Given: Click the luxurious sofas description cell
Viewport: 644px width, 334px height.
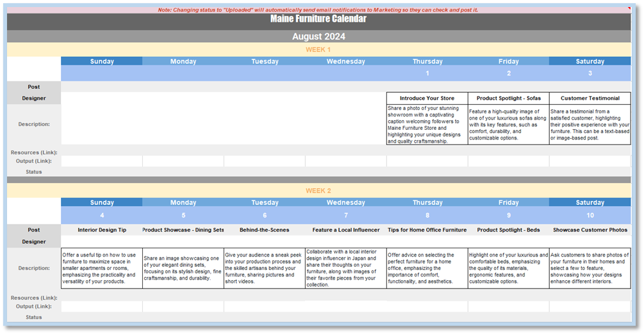Looking at the screenshot, I should pos(508,124).
